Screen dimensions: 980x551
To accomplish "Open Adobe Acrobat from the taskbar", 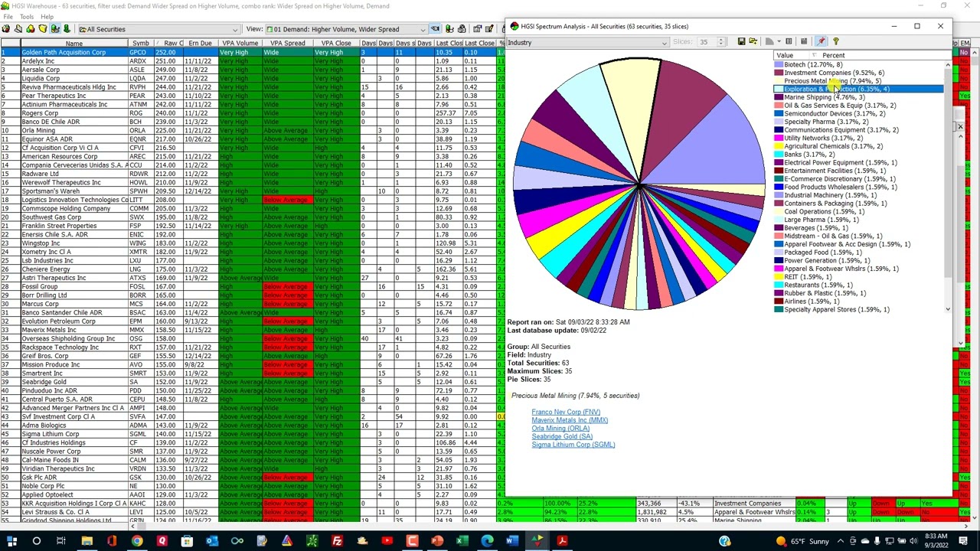I will [562, 541].
